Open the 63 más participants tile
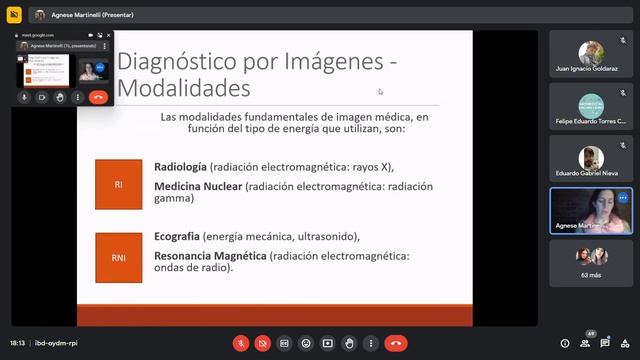The height and width of the screenshot is (360, 640). [x=591, y=263]
